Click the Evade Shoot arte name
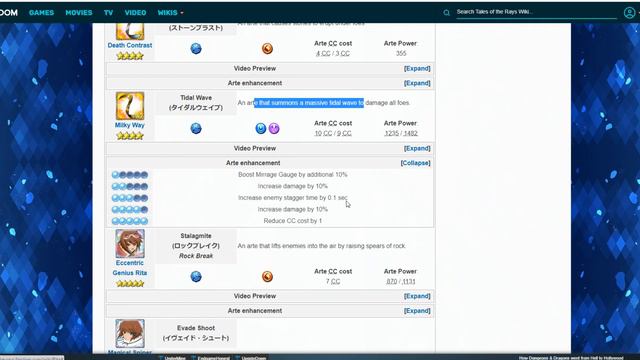Image resolution: width=640 pixels, height=360 pixels. pyautogui.click(x=196, y=328)
